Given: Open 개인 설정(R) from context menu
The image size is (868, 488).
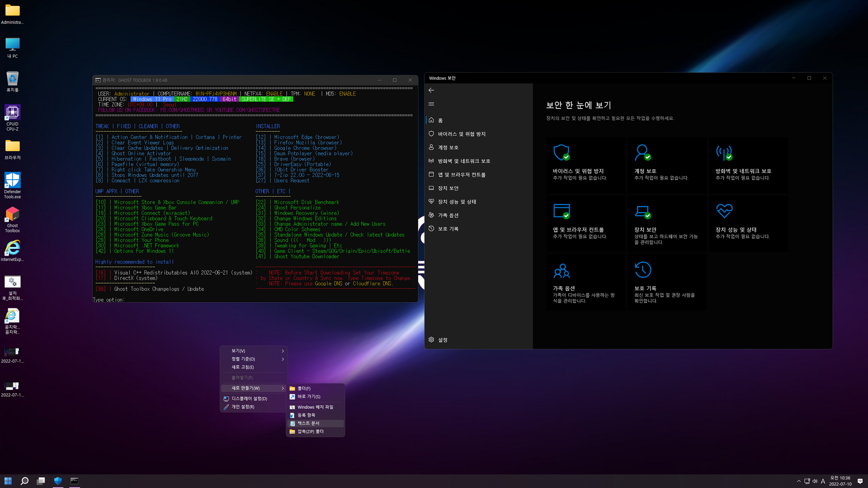Looking at the screenshot, I should [x=253, y=407].
